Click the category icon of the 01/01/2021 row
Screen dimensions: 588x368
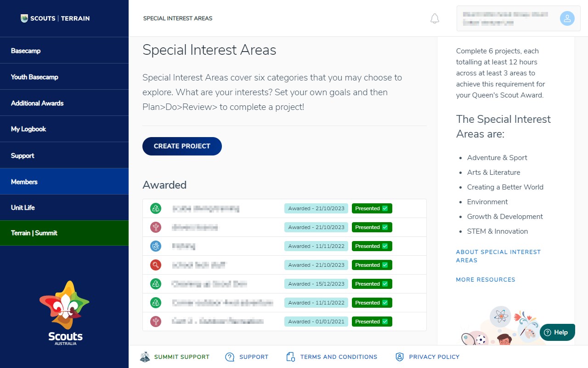[x=156, y=322]
